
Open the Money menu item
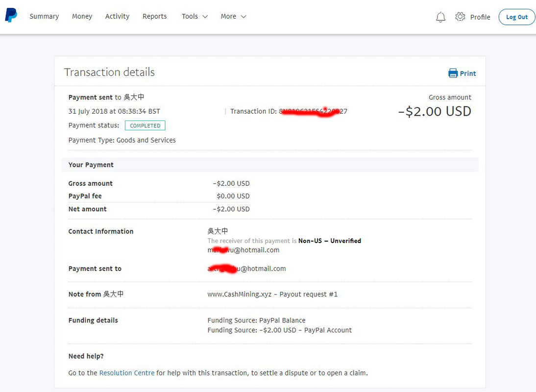point(82,16)
